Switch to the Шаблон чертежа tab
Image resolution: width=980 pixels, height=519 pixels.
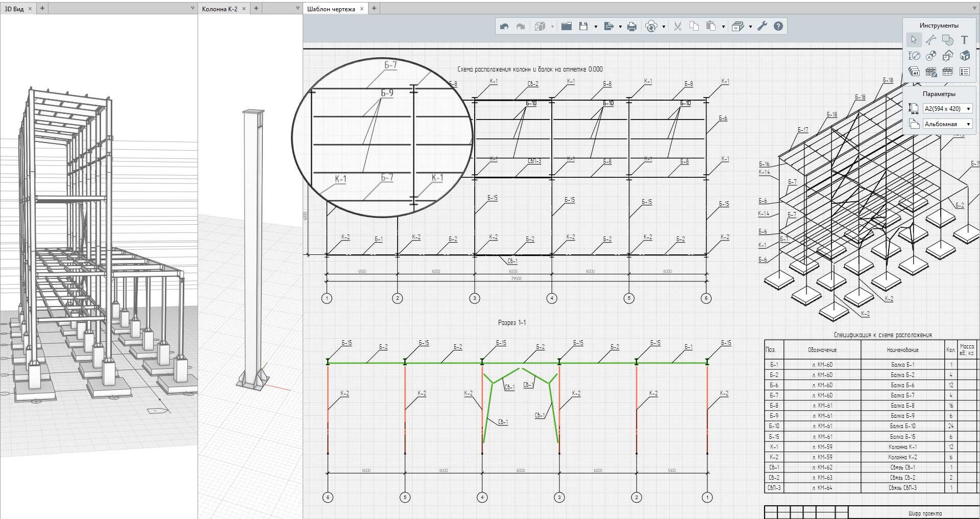[x=331, y=9]
